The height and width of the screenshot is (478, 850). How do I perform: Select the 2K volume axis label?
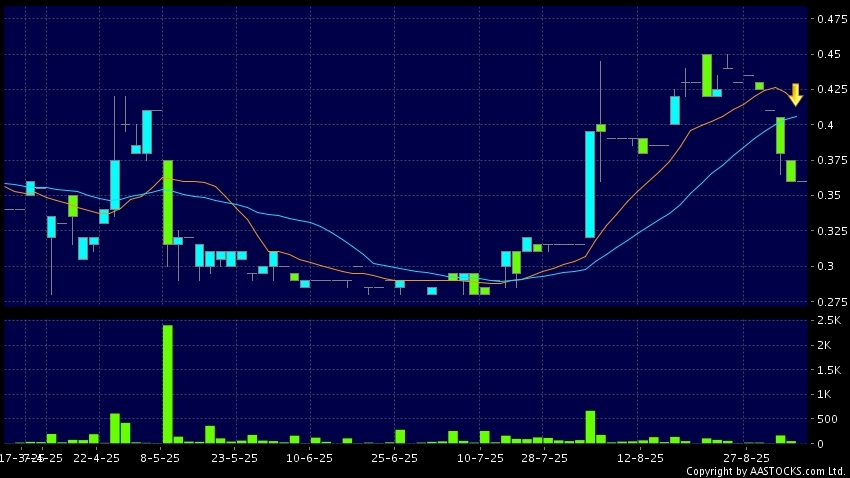(x=825, y=345)
